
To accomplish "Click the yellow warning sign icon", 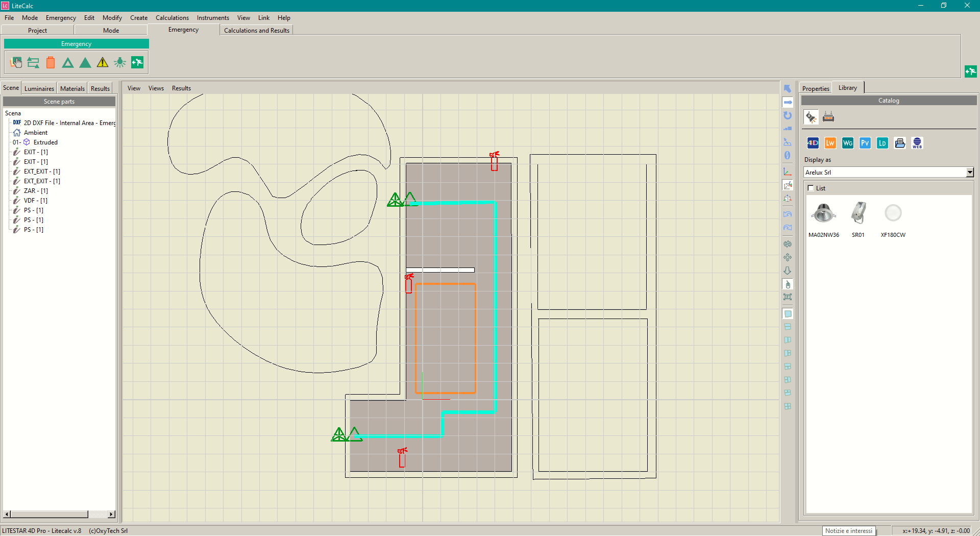I will (x=103, y=63).
